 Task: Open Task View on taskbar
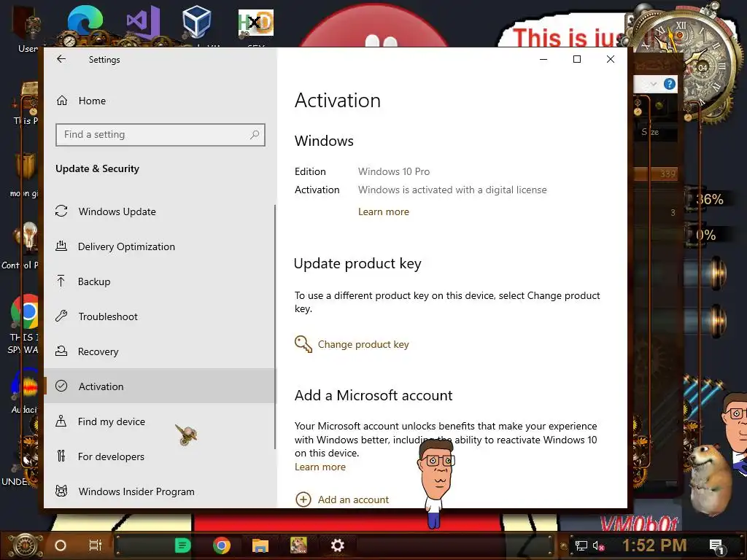coord(96,545)
